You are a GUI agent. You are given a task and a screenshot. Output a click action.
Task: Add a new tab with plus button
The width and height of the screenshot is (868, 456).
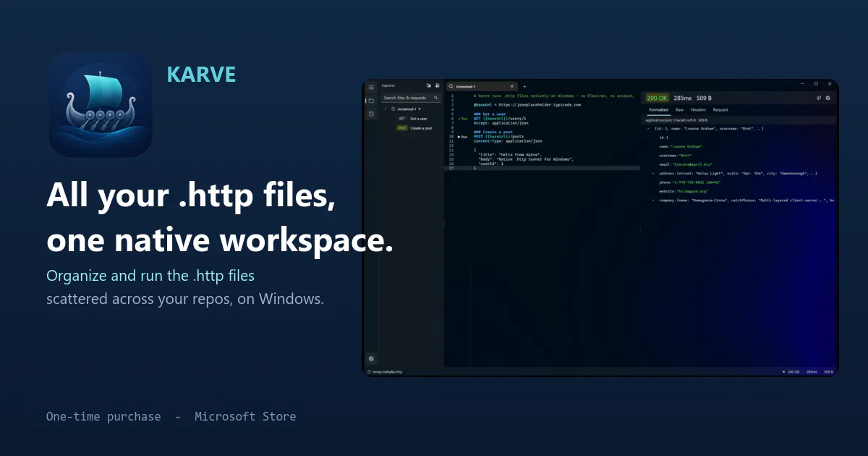click(524, 86)
